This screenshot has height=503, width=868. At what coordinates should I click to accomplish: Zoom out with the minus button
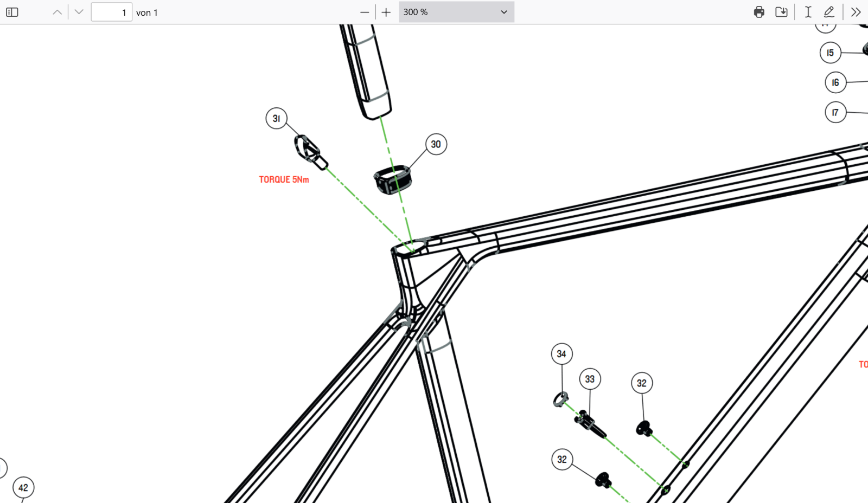(365, 12)
